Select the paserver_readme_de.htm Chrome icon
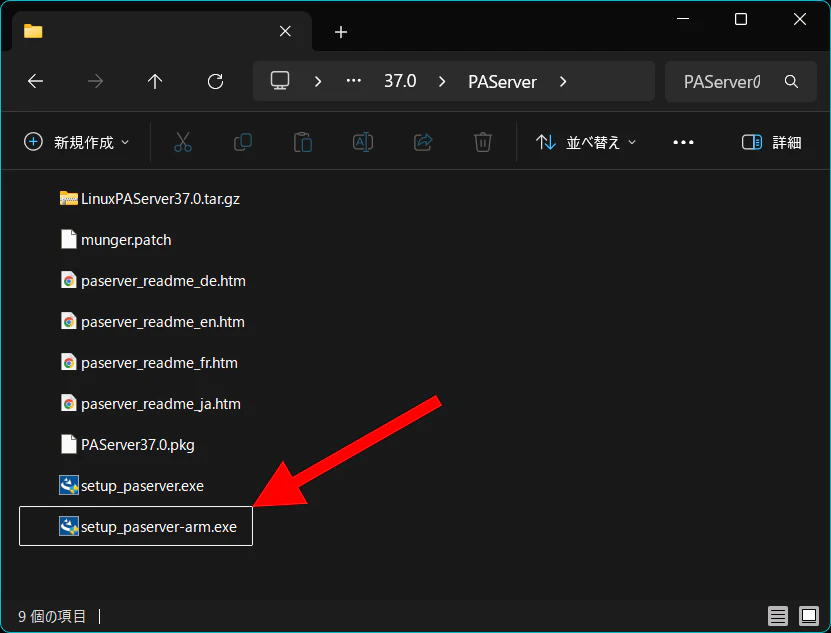The width and height of the screenshot is (831, 633). coord(68,280)
